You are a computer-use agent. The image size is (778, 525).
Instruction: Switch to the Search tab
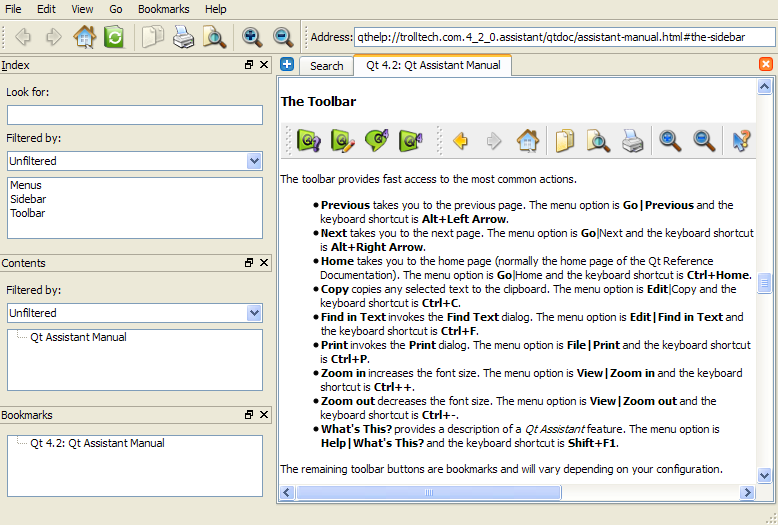tap(326, 66)
